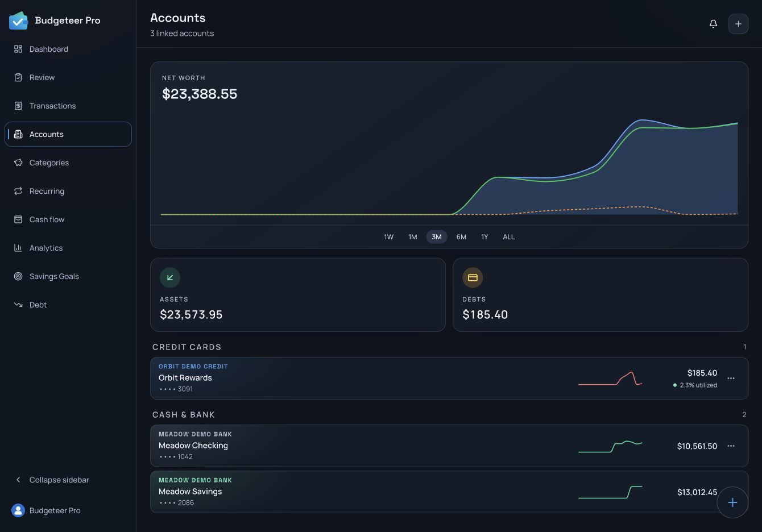Screen dimensions: 762x532
Task: Click the net worth value $23,388.55
Action: [200, 94]
